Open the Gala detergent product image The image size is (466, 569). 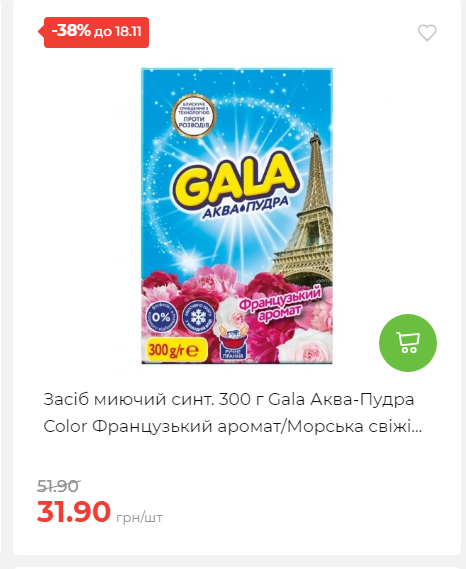point(237,216)
